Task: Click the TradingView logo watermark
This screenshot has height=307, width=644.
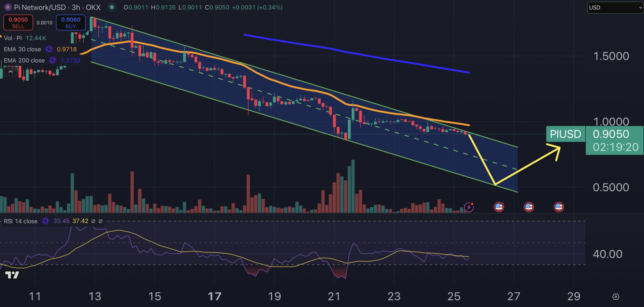Action: [12, 275]
